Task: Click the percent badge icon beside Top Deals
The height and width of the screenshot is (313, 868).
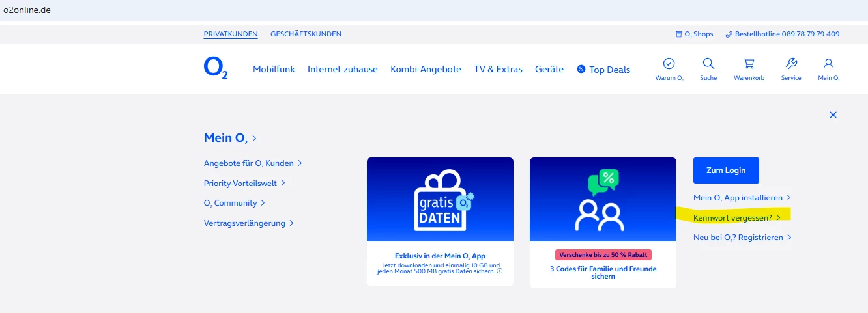Action: 581,69
